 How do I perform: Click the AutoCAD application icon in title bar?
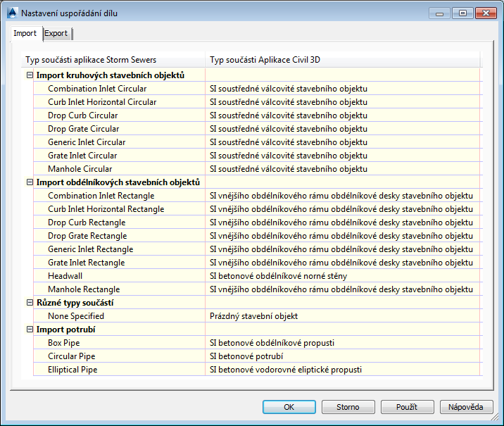point(12,13)
